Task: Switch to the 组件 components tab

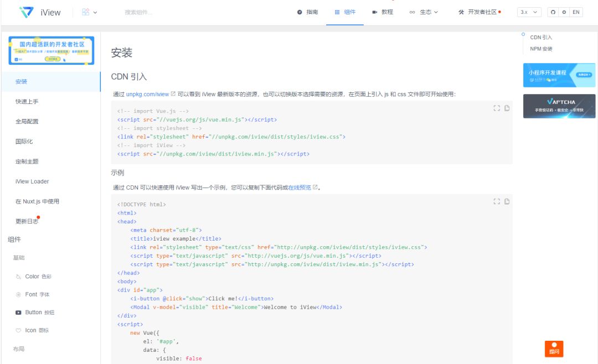Action: [x=345, y=12]
